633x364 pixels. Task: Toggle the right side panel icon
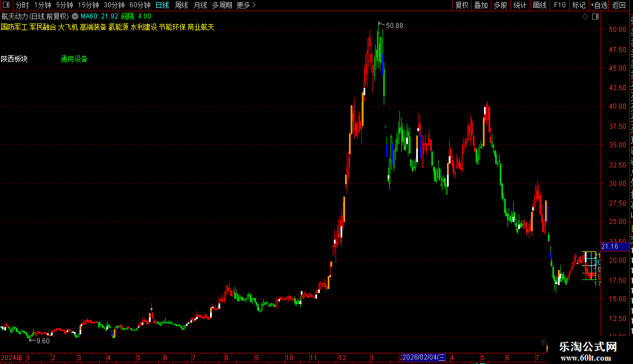click(x=595, y=17)
